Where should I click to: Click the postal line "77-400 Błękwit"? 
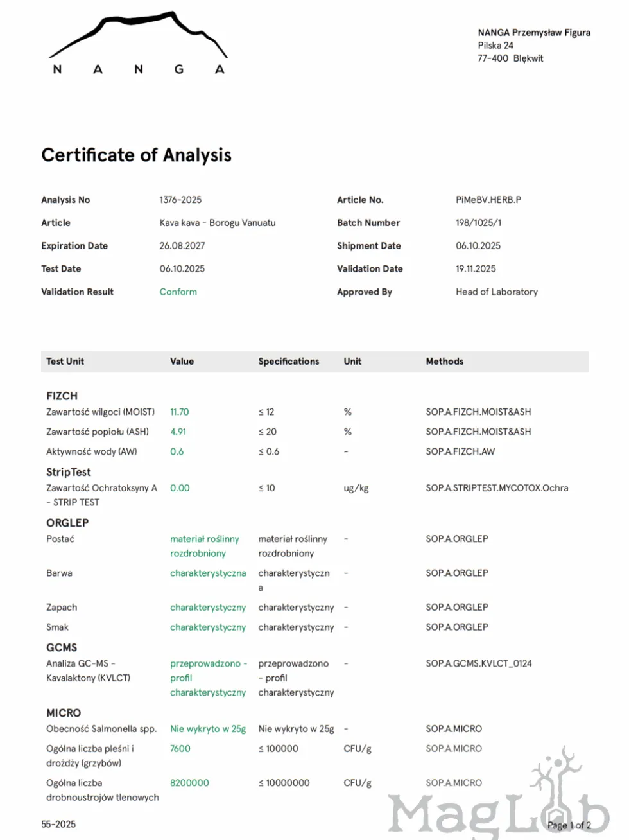click(510, 58)
